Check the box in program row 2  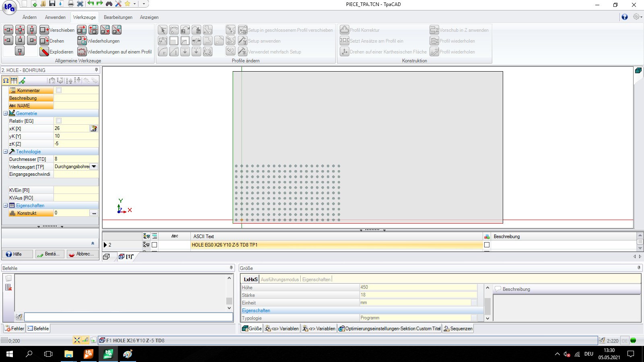tap(154, 245)
